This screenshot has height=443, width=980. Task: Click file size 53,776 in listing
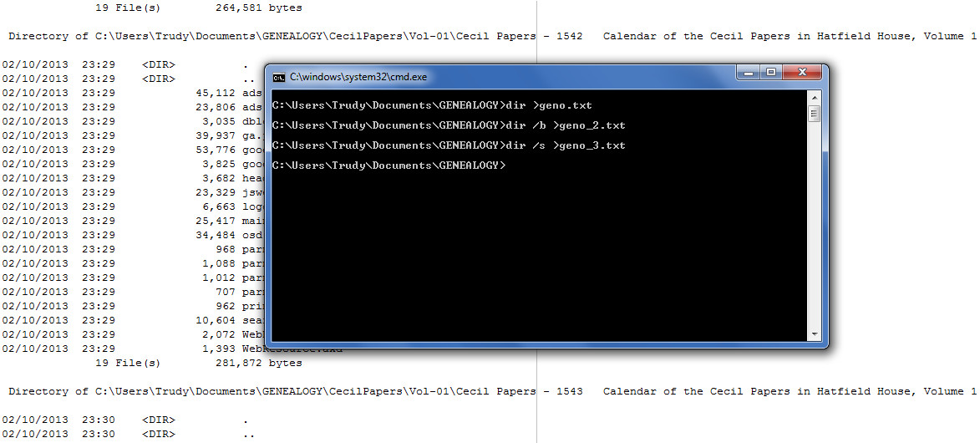(x=216, y=150)
